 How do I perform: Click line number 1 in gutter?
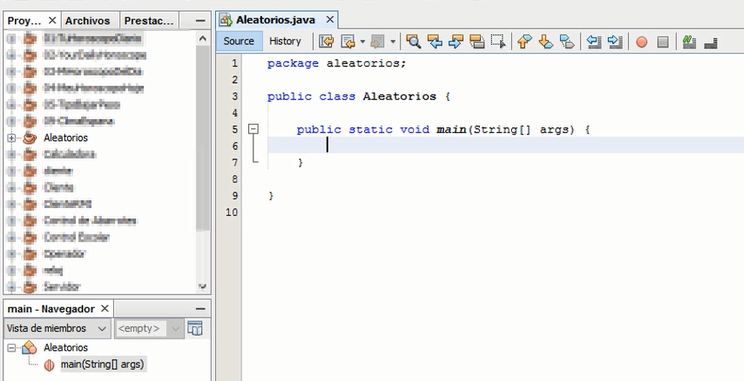pyautogui.click(x=234, y=64)
